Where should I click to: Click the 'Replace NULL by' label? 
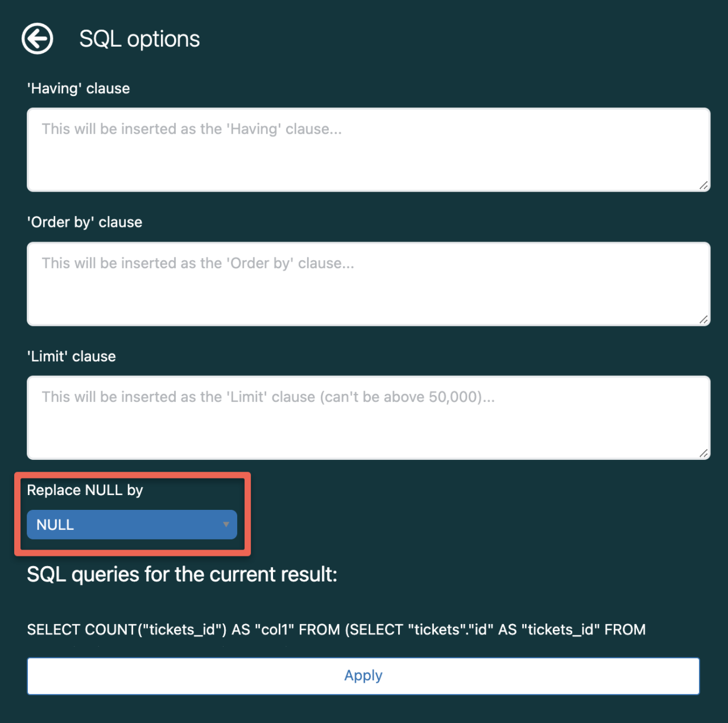[85, 490]
